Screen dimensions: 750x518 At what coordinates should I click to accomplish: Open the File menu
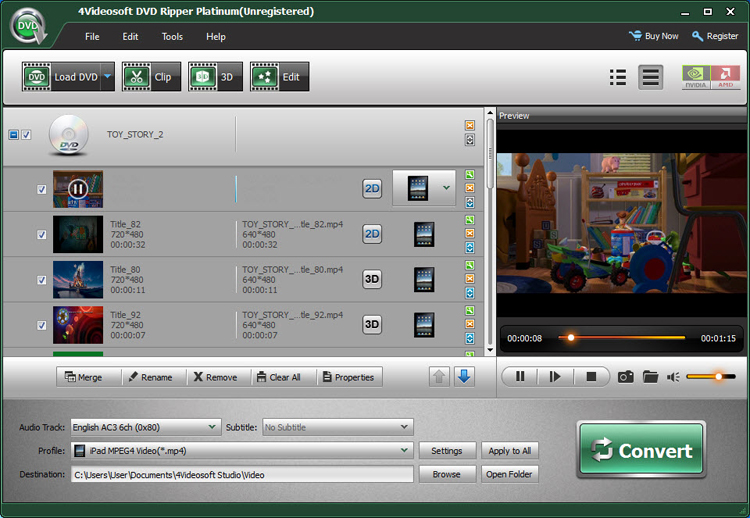[x=92, y=36]
